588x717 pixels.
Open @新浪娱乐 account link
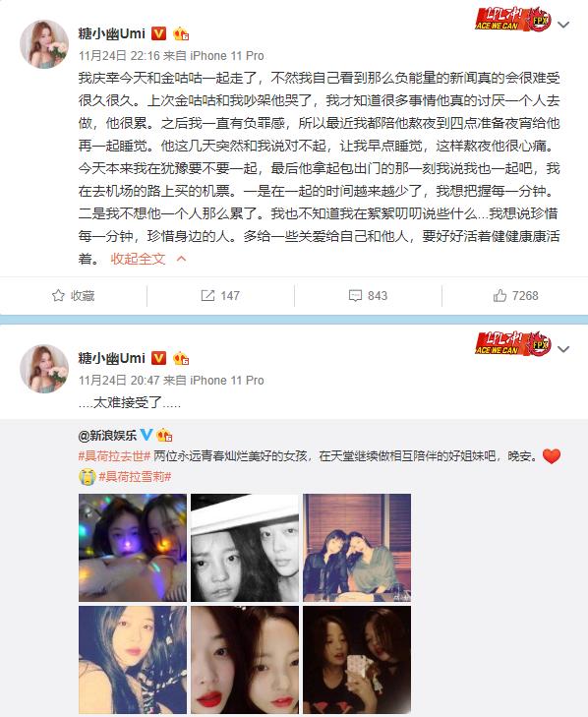(107, 435)
